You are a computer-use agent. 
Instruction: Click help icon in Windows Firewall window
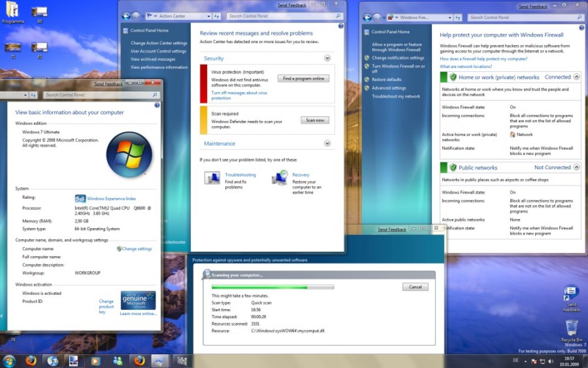582,28
